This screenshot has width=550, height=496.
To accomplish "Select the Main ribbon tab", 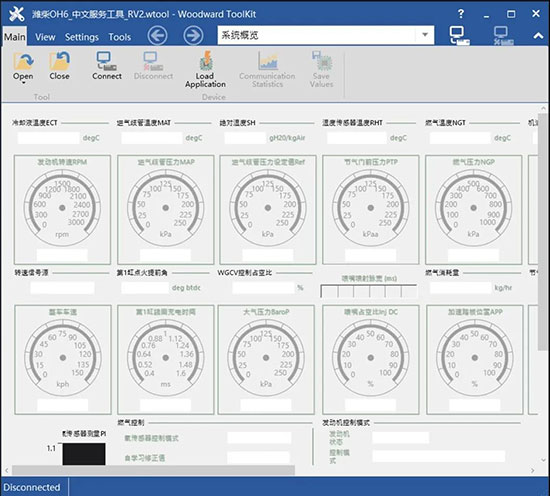I will tap(15, 36).
